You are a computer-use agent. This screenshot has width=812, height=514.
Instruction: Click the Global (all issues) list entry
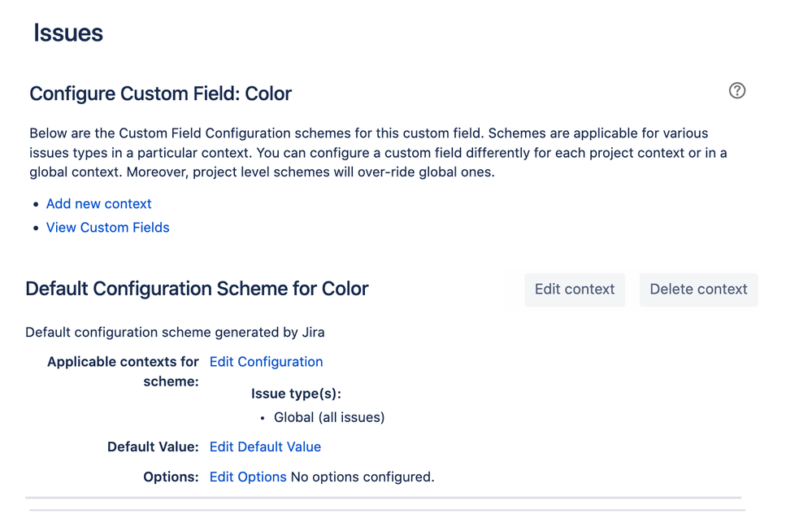point(329,417)
